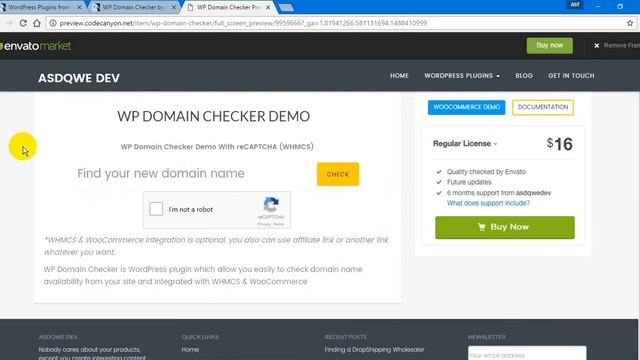Click What does support include link
The height and width of the screenshot is (360, 640).
[x=488, y=203]
